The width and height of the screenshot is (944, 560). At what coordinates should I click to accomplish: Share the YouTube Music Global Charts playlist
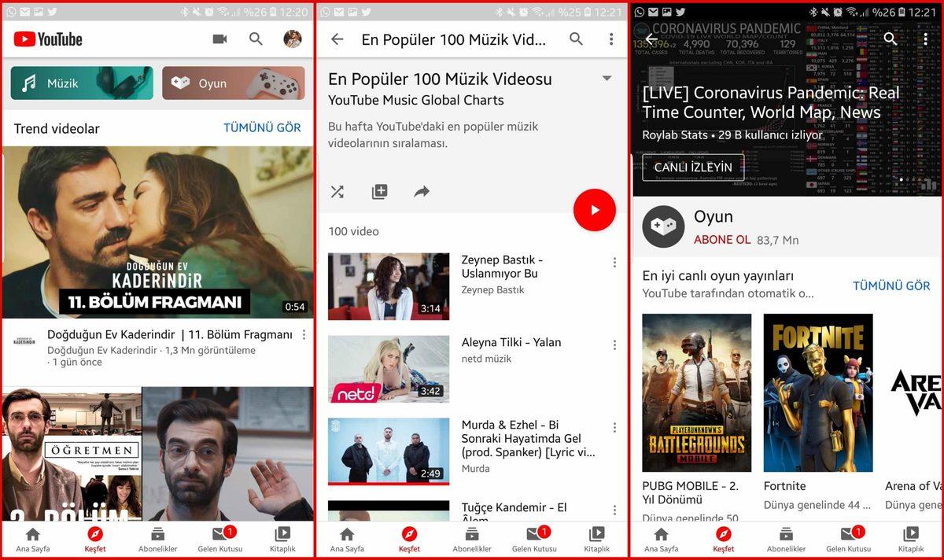coord(421,191)
